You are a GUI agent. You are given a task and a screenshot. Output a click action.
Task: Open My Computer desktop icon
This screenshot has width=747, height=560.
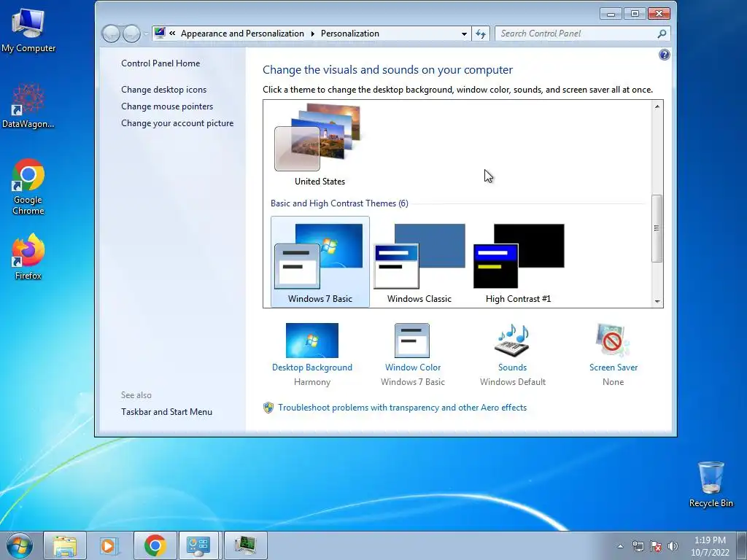28,30
